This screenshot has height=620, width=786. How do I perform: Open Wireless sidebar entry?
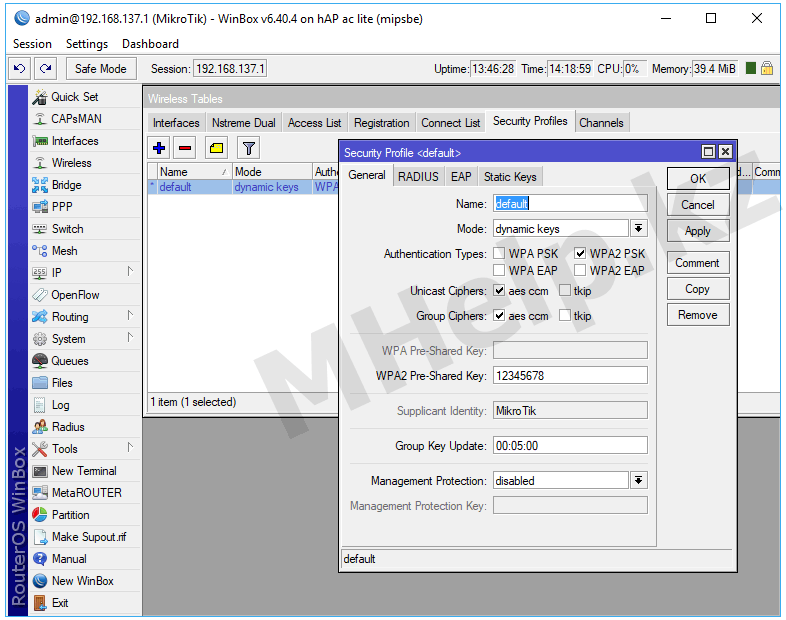pos(85,163)
